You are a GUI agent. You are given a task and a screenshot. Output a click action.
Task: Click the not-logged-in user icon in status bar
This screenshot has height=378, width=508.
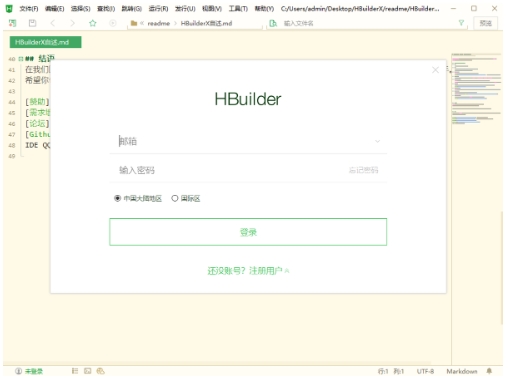(x=19, y=371)
